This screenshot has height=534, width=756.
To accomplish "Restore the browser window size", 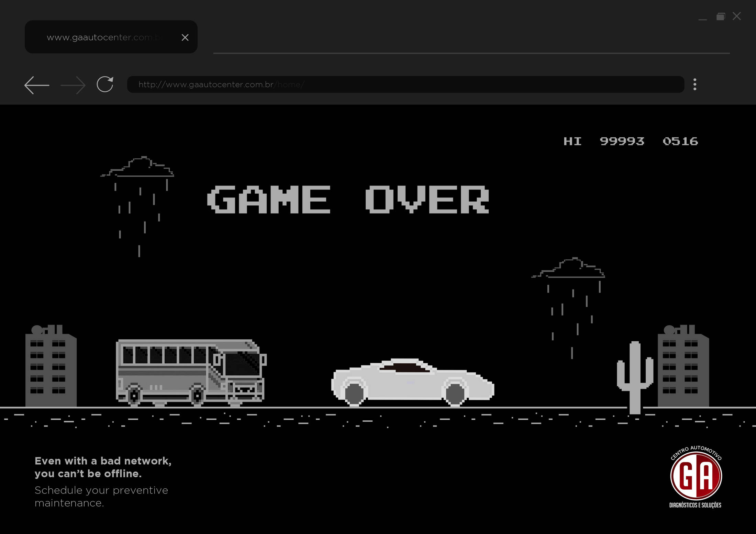I will [721, 16].
